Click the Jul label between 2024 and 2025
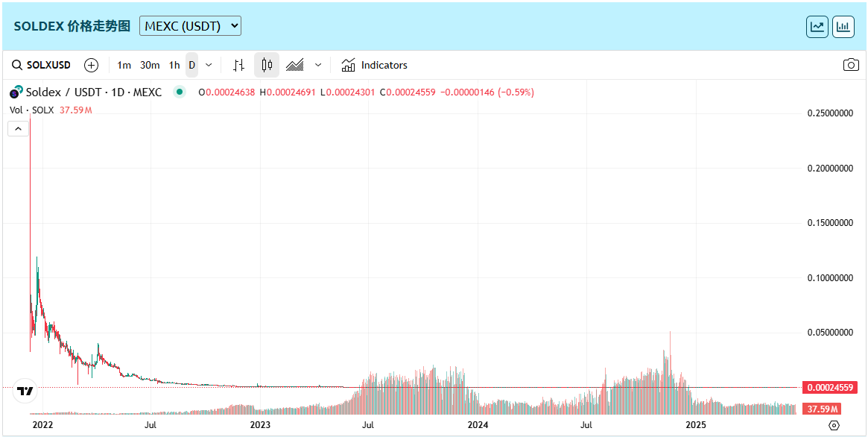868x437 pixels. pos(586,425)
